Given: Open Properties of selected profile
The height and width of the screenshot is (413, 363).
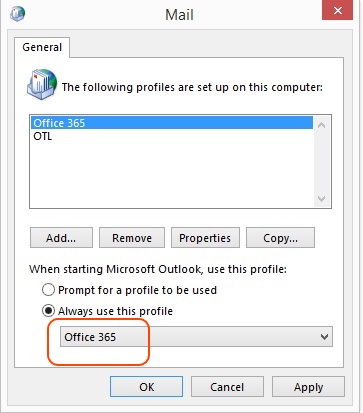Looking at the screenshot, I should tap(205, 238).
